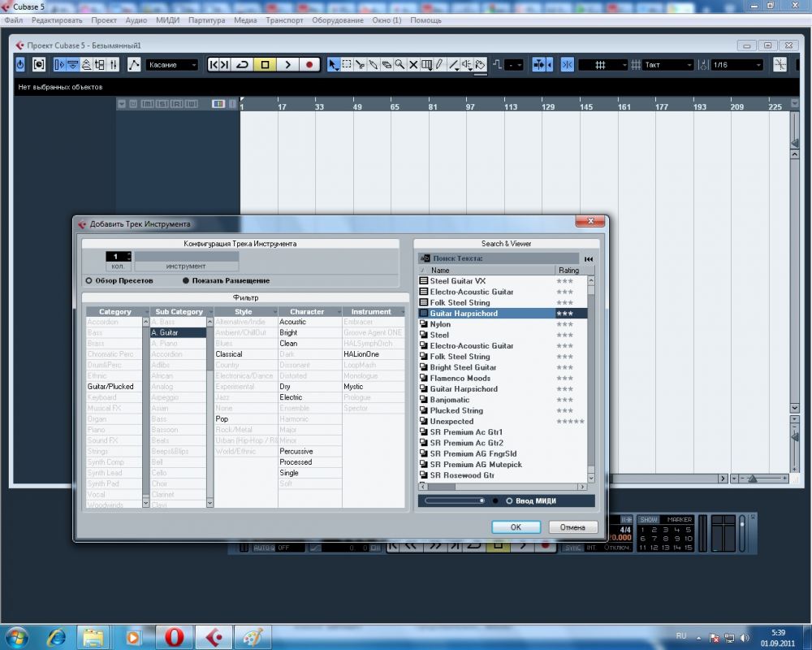Open the МИДИ menu
812x650 pixels.
click(168, 20)
